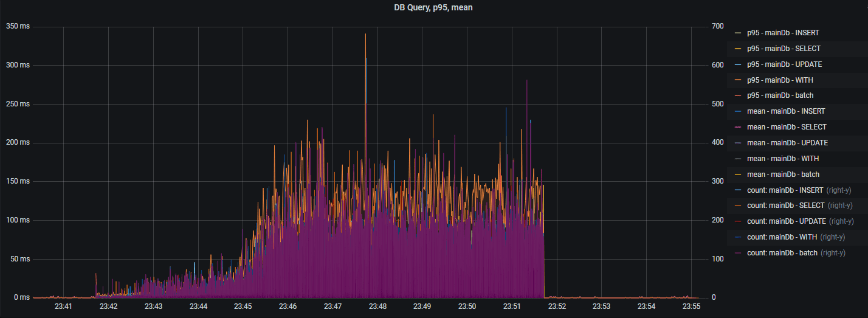The height and width of the screenshot is (318, 868).
Task: Click series color icon for count: mainDb - INSERT
Action: point(738,190)
